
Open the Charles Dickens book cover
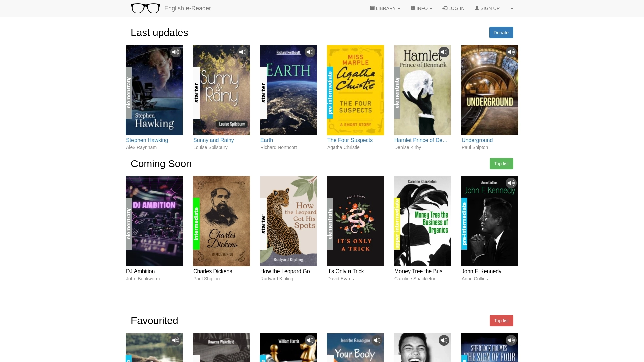[x=221, y=221]
